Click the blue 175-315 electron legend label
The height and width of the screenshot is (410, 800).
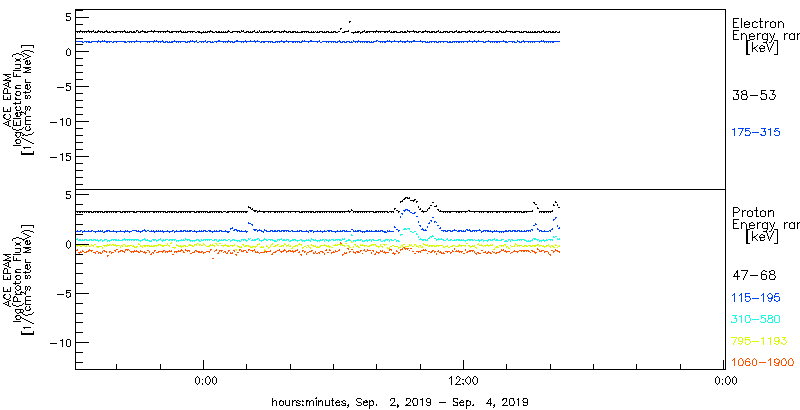(756, 132)
